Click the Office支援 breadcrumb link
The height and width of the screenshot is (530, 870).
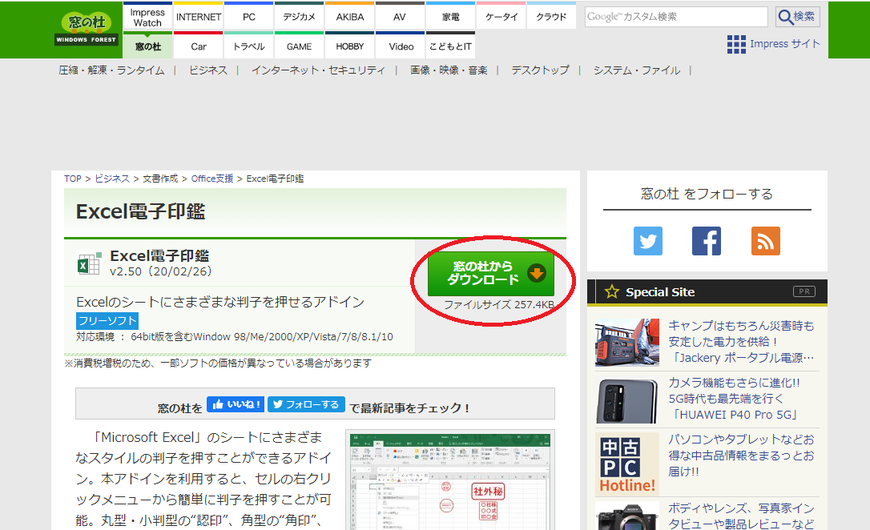pos(212,179)
